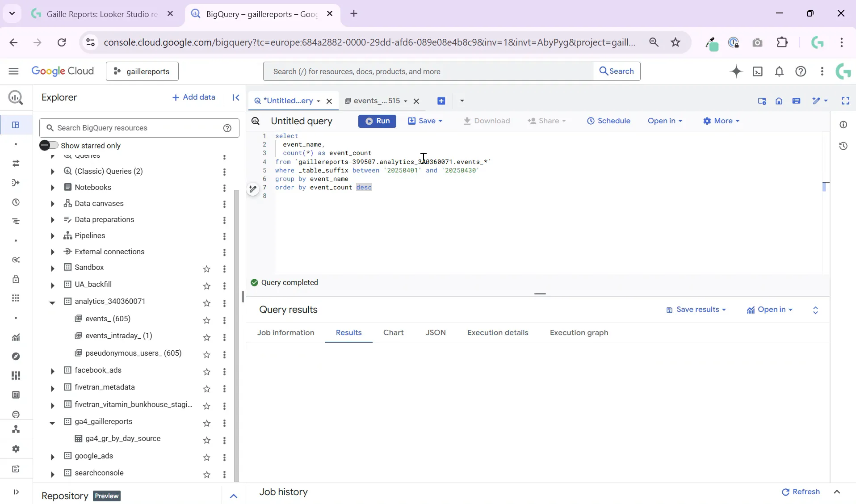Screen dimensions: 856x504
Task: Star the google_ads dataset
Action: (x=206, y=458)
